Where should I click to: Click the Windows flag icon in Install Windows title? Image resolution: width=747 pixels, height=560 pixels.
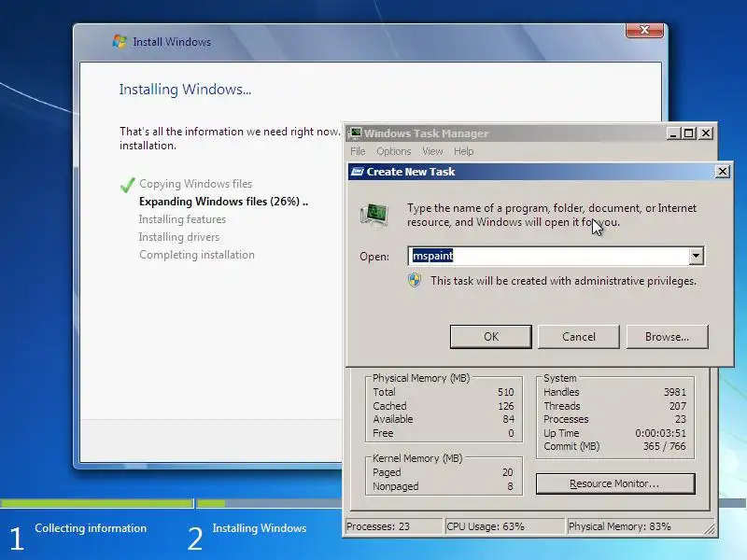(x=120, y=41)
